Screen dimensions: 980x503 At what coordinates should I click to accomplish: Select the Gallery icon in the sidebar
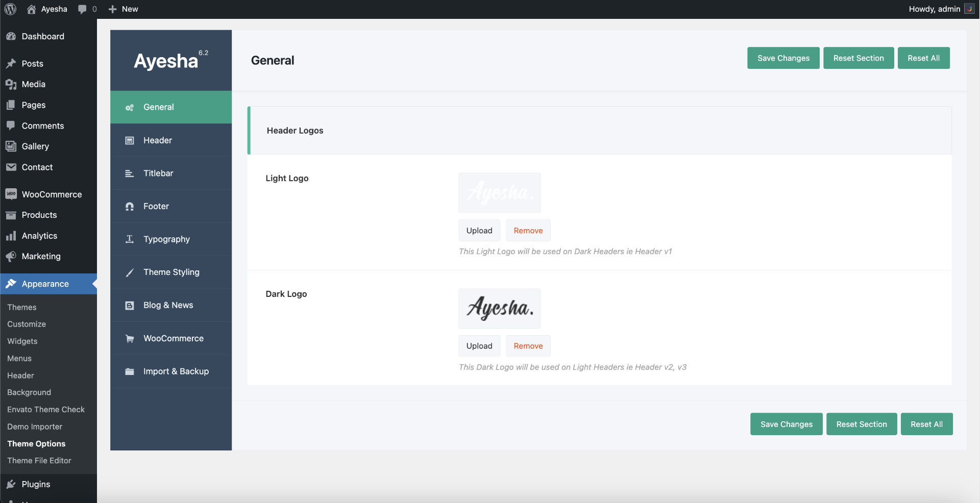[11, 146]
